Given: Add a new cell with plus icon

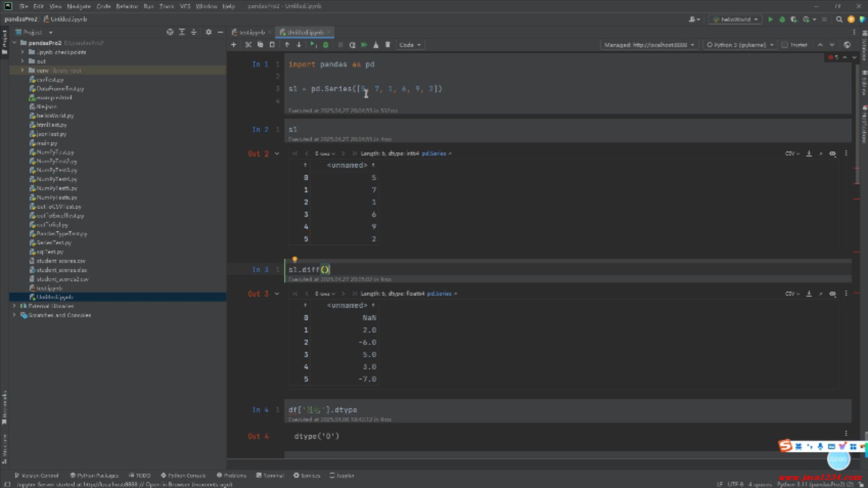Looking at the screenshot, I should tap(233, 45).
